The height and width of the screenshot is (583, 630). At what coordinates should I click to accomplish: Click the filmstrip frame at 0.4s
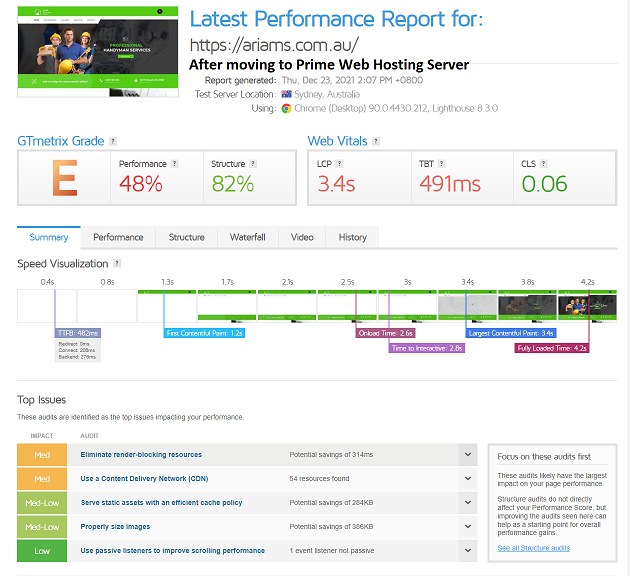(x=47, y=305)
